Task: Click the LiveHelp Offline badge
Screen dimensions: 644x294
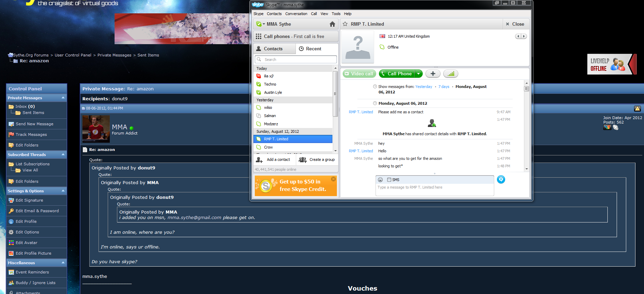Action: 612,64
